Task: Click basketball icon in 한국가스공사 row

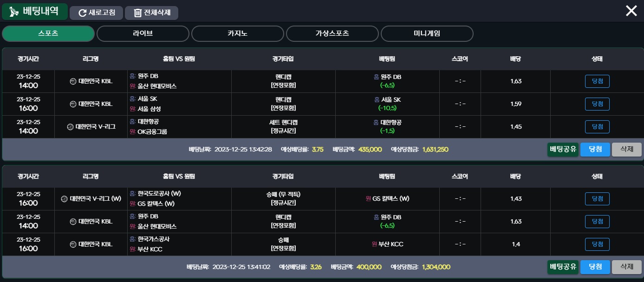Action: coord(73,244)
